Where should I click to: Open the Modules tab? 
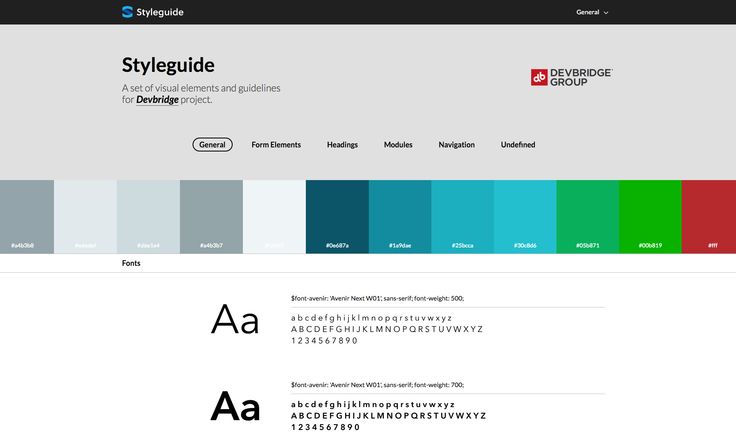[398, 144]
